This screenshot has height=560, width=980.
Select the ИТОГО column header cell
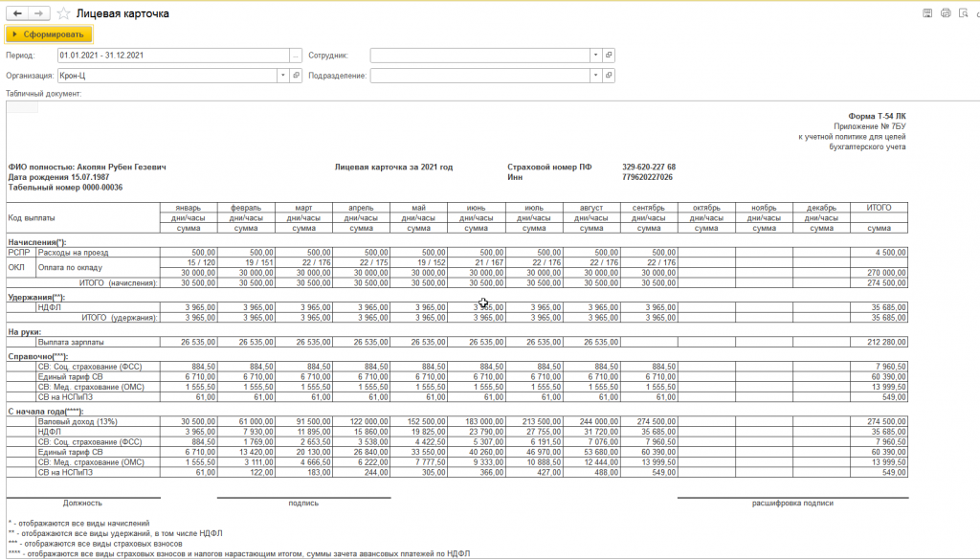pyautogui.click(x=879, y=208)
